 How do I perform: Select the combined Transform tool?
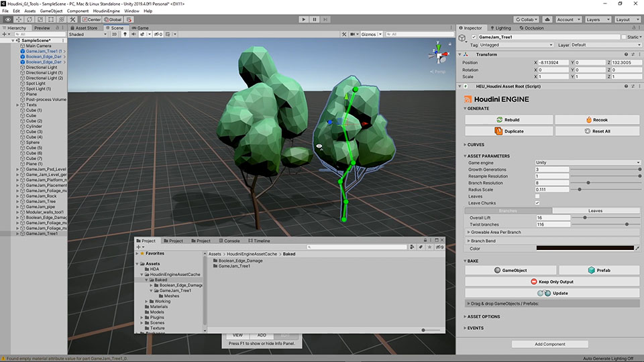tap(62, 19)
